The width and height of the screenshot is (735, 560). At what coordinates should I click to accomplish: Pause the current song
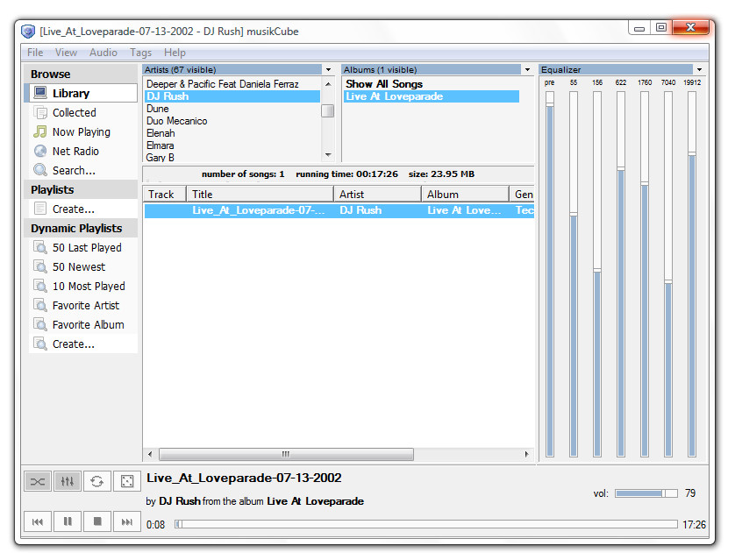pos(67,521)
